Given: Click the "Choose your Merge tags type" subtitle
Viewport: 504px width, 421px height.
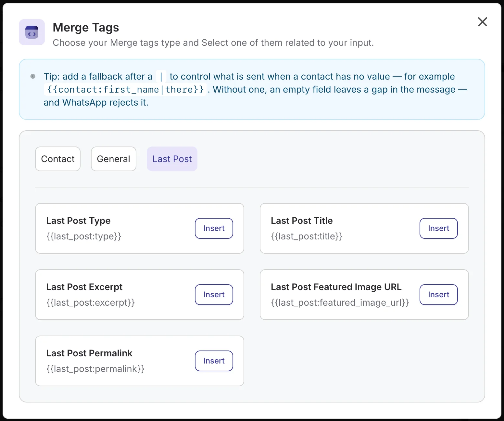Looking at the screenshot, I should click(x=213, y=43).
